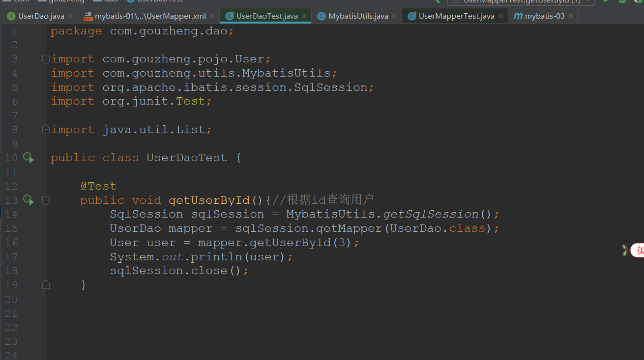Image resolution: width=644 pixels, height=360 pixels.
Task: Close the UserDao.java tab
Action: (70, 16)
